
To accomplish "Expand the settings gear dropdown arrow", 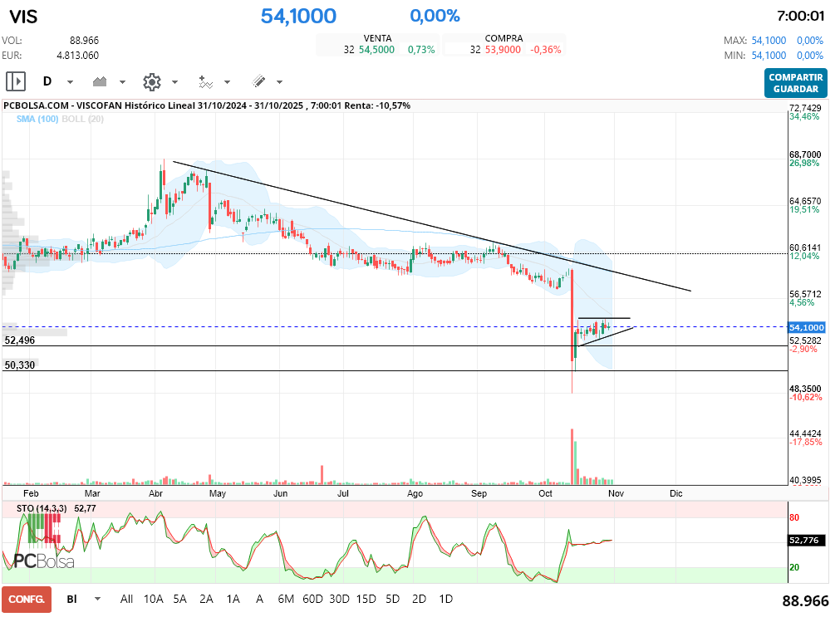I will coord(174,82).
